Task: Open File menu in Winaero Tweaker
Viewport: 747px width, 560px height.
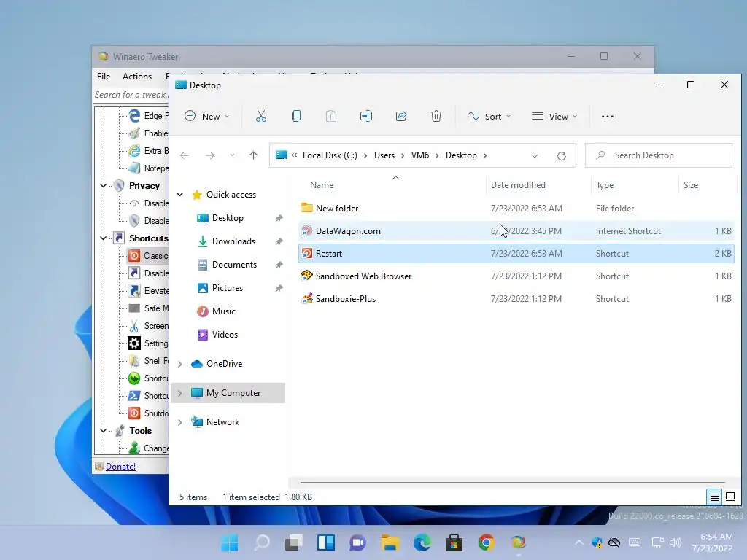Action: [x=104, y=76]
